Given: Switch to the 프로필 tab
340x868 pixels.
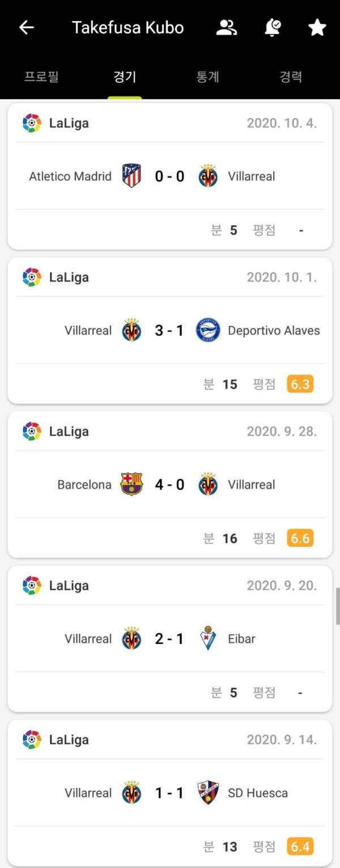Looking at the screenshot, I should pyautogui.click(x=41, y=77).
